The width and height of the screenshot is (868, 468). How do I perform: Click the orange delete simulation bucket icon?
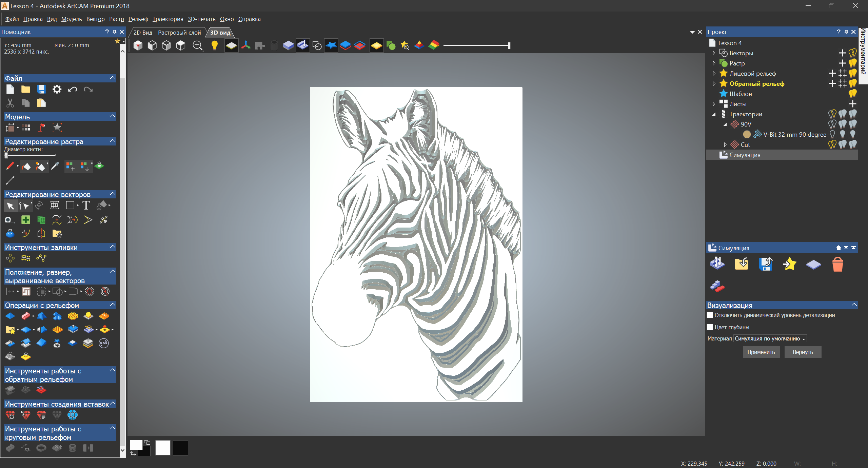point(837,265)
